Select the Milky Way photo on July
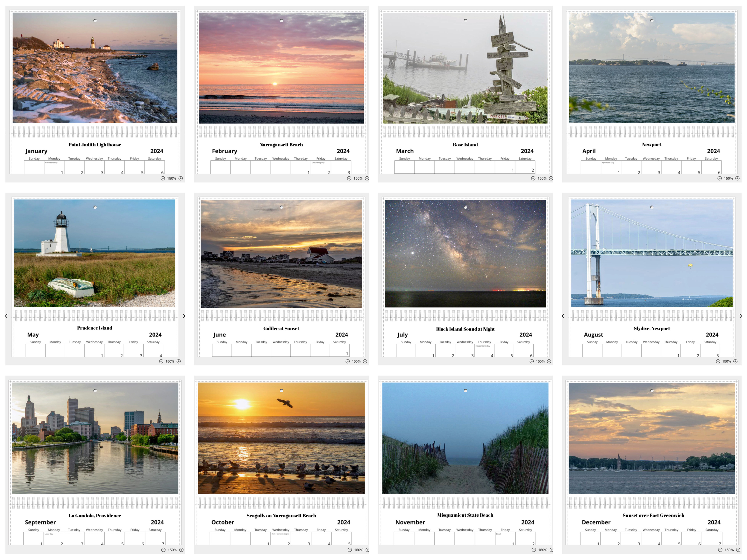Screen dimensions: 747x560 pyautogui.click(x=465, y=254)
